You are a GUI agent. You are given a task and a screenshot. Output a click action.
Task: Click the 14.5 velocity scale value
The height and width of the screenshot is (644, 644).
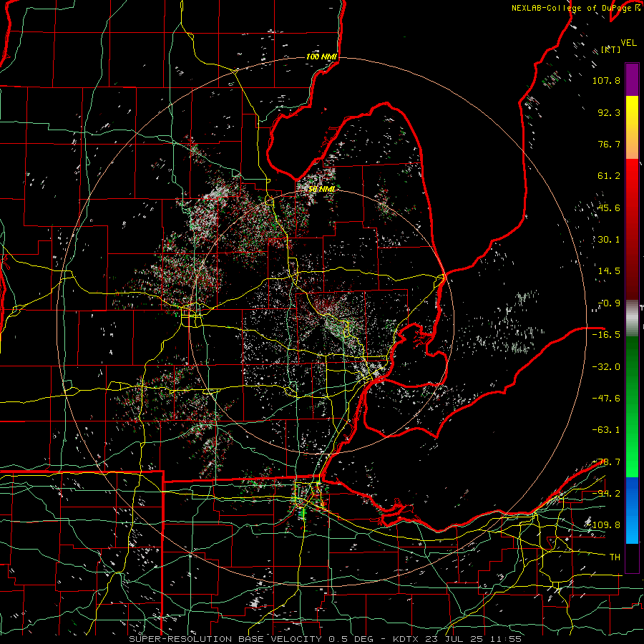pyautogui.click(x=609, y=271)
